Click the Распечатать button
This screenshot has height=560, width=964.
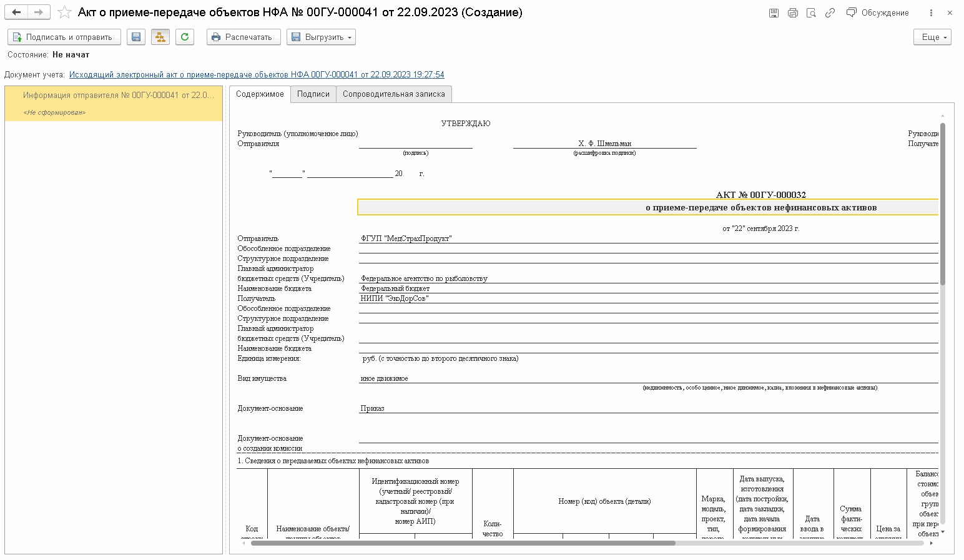(243, 37)
